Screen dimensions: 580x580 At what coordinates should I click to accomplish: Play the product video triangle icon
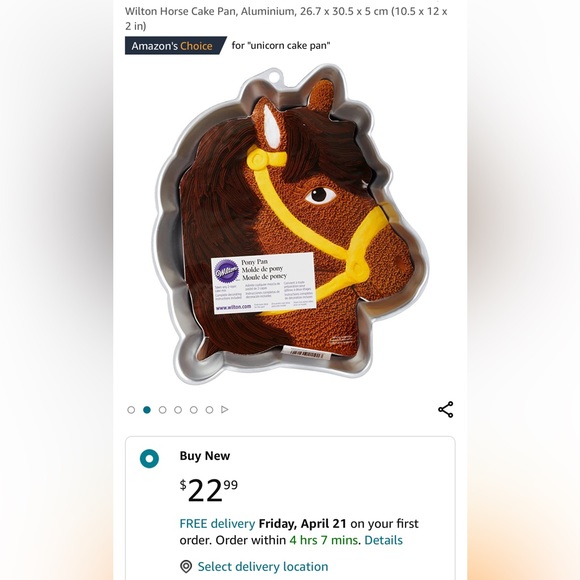point(225,409)
